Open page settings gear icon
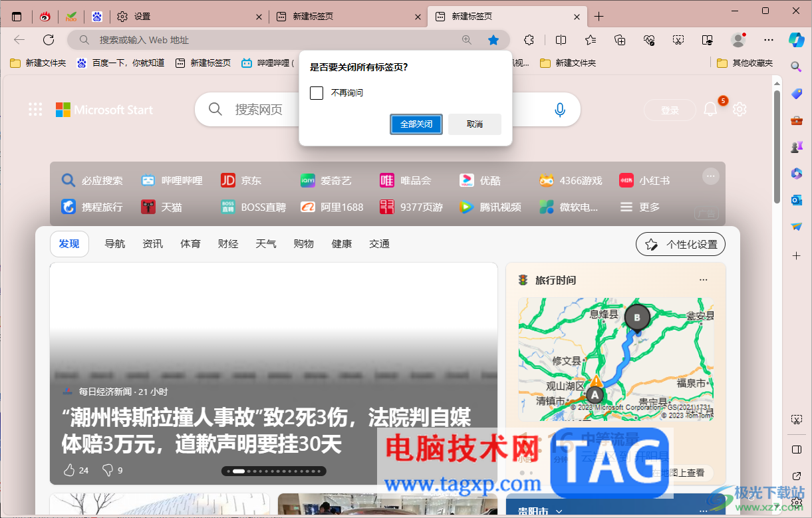This screenshot has height=518, width=812. coord(740,110)
